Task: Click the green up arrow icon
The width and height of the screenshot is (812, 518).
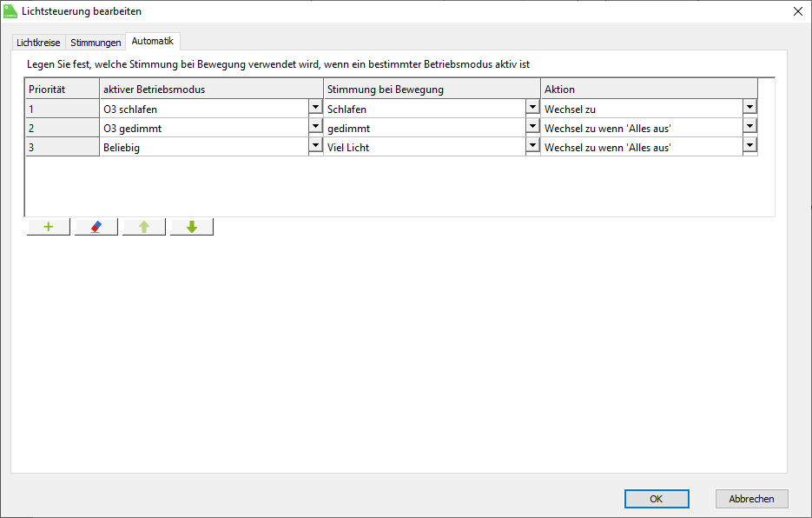Action: tap(144, 227)
